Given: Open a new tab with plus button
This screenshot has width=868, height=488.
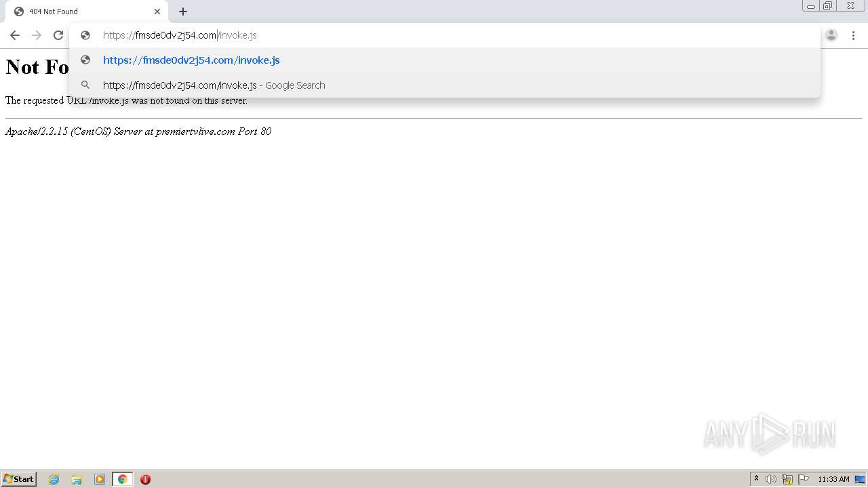Looking at the screenshot, I should coord(183,12).
